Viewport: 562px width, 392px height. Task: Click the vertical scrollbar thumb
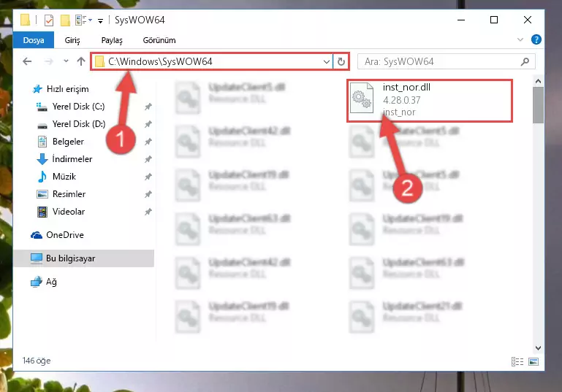538,105
